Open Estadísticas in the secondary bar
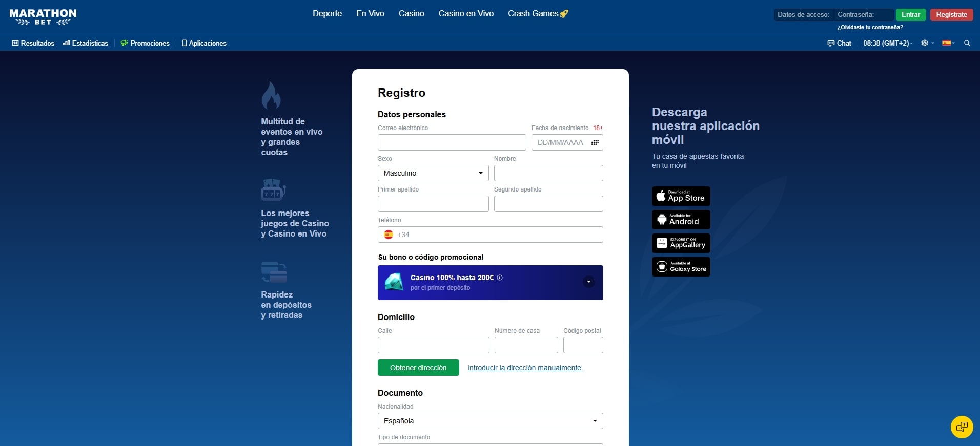The height and width of the screenshot is (446, 980). coord(86,43)
